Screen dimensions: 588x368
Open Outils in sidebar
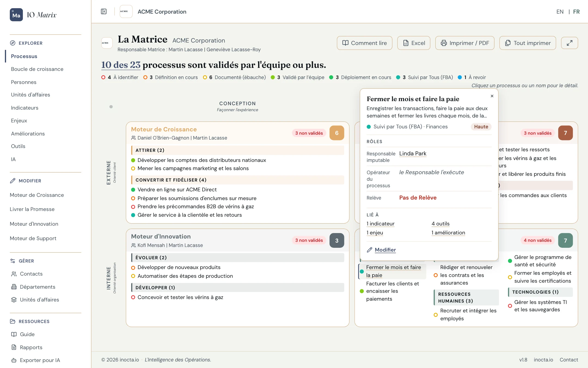(x=18, y=146)
